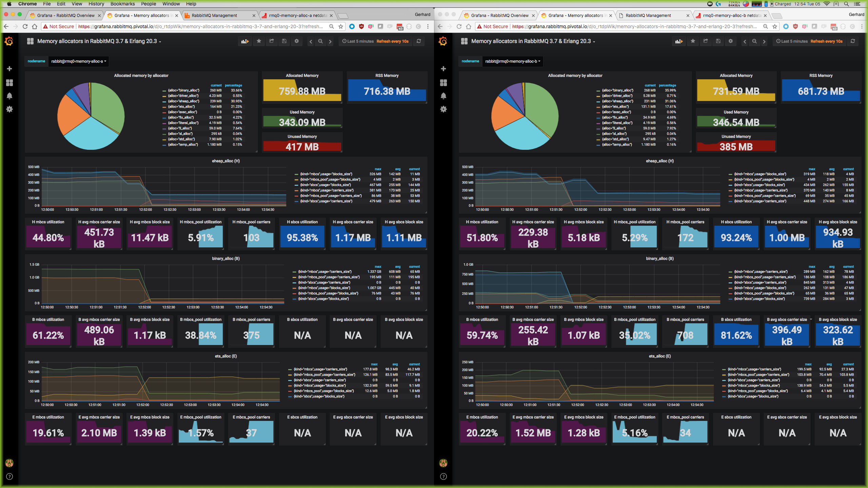This screenshot has height=488, width=868.
Task: Open nodename dropdown rabbit@rmq0-memory-alloc-b
Action: pos(513,61)
